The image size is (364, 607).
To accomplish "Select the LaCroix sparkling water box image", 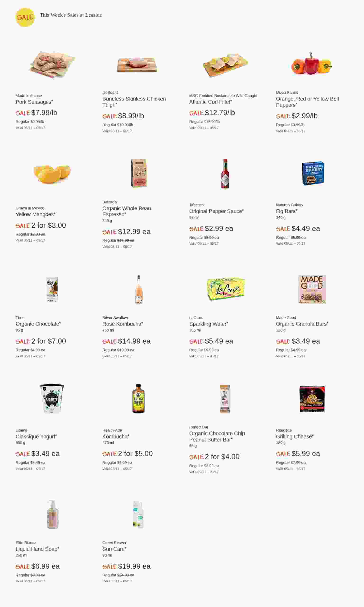I will (226, 289).
